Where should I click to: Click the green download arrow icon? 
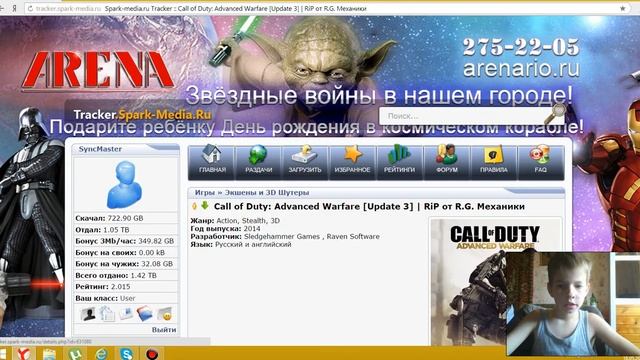click(x=204, y=206)
